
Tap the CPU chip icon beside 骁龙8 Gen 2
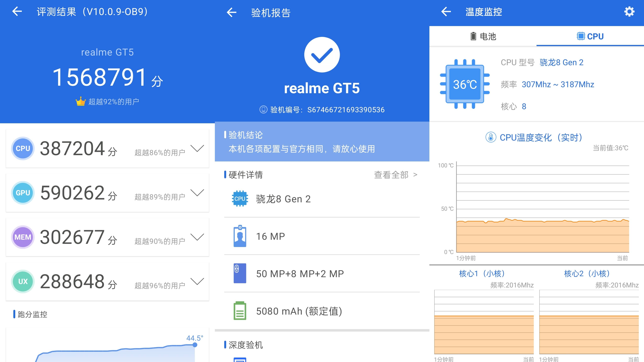240,199
